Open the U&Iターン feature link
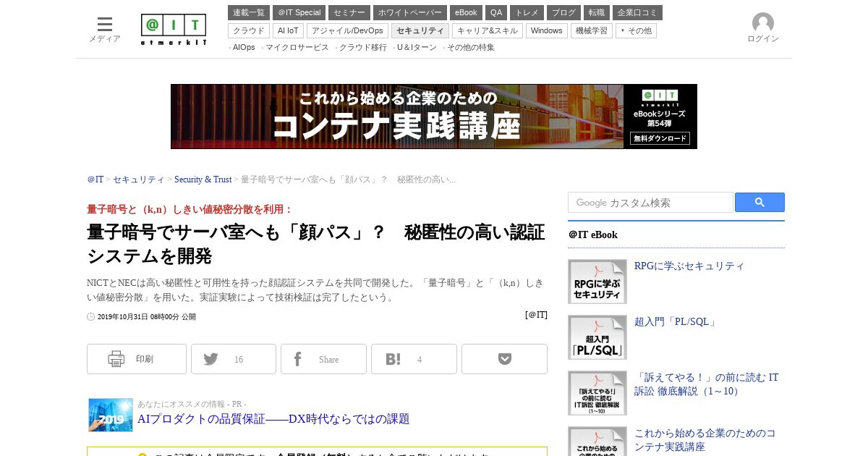Image resolution: width=868 pixels, height=456 pixels. coord(417,47)
